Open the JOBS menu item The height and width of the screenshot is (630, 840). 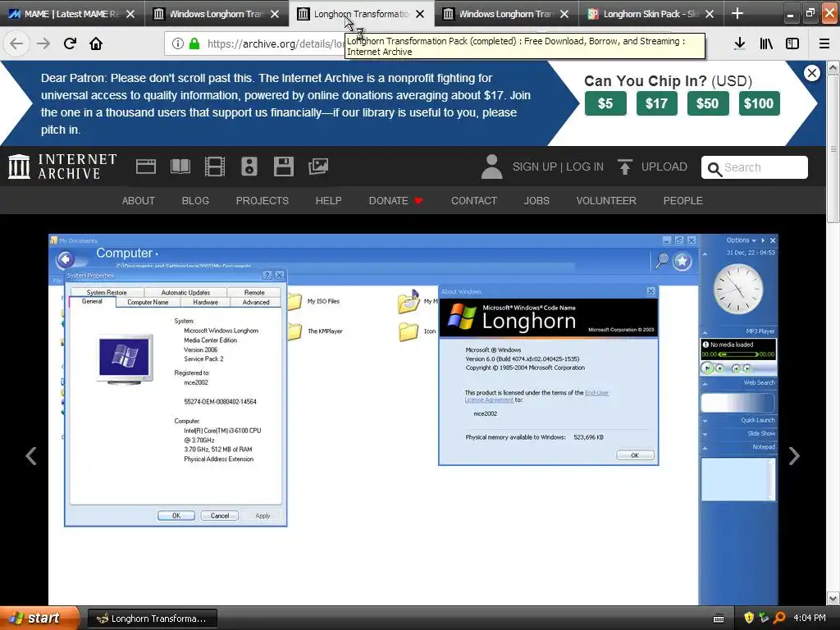point(536,200)
